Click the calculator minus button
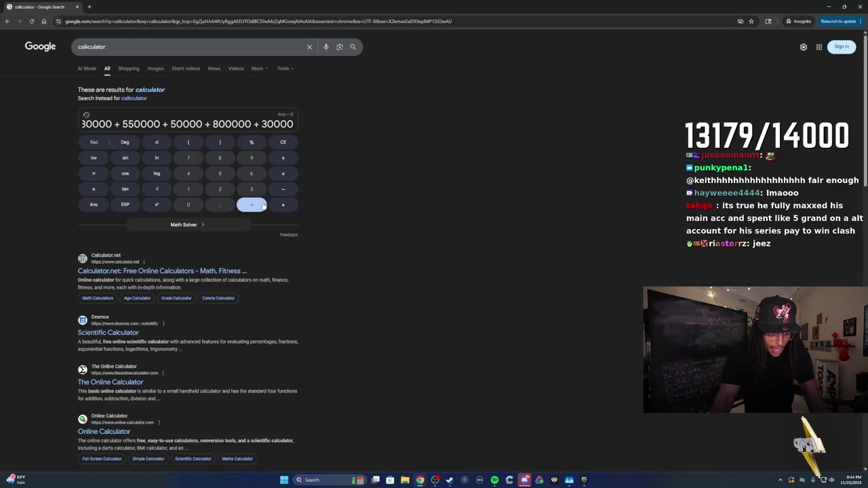Screen dimensions: 868x488 [x=283, y=189]
